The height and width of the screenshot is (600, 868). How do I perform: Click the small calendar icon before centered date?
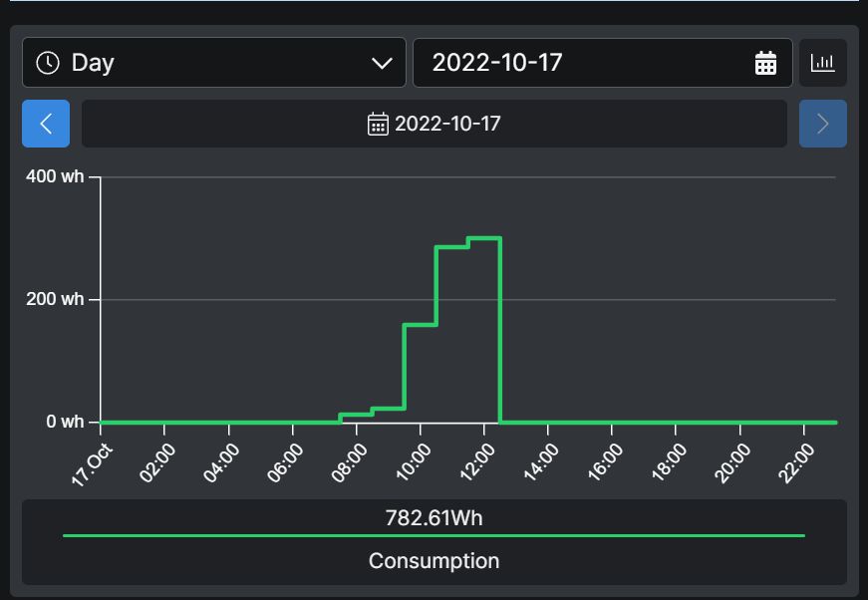[378, 124]
